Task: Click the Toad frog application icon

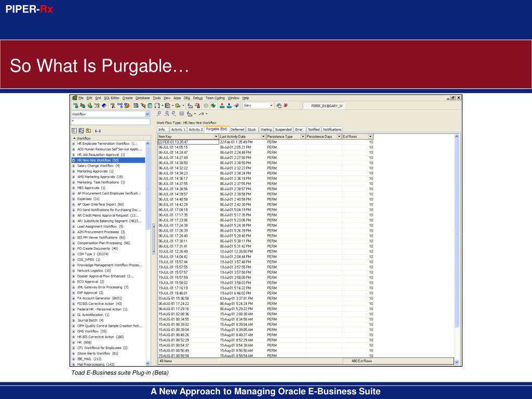Action: [x=75, y=98]
